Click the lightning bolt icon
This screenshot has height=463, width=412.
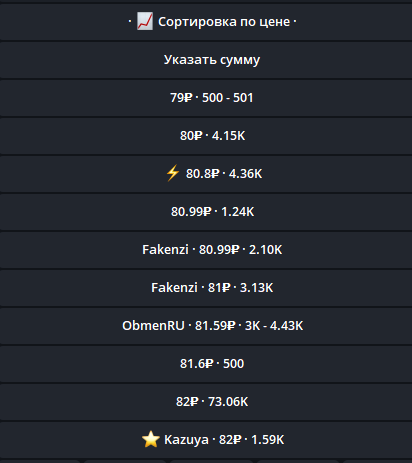coord(173,173)
